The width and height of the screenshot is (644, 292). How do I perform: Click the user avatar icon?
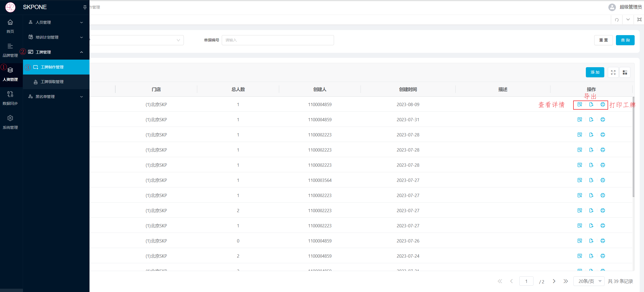(x=612, y=7)
